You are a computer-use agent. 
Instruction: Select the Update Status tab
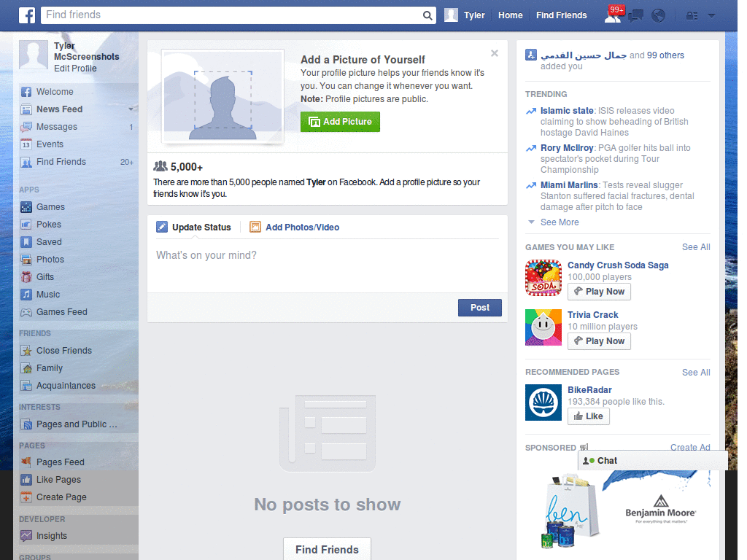click(194, 227)
